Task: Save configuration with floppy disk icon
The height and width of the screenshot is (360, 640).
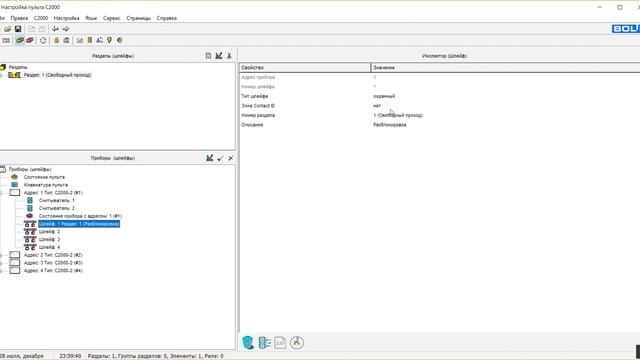Action: pos(18,29)
